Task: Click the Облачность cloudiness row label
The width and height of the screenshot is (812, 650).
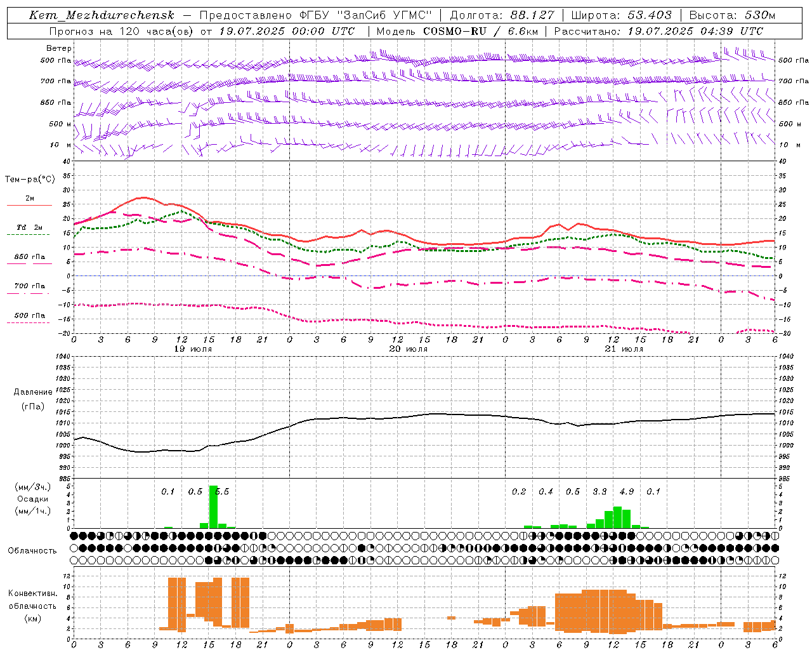Action: coord(32,550)
